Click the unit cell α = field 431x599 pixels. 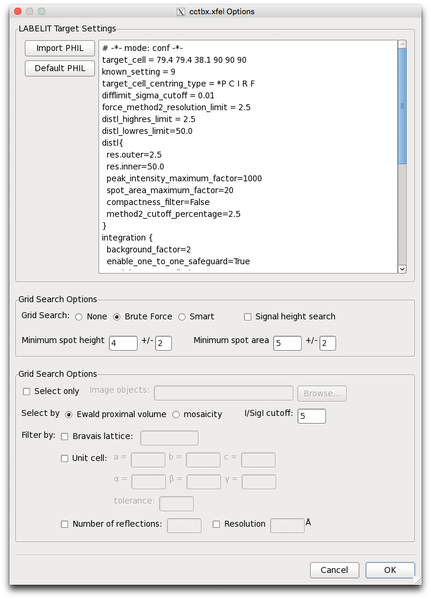(149, 482)
